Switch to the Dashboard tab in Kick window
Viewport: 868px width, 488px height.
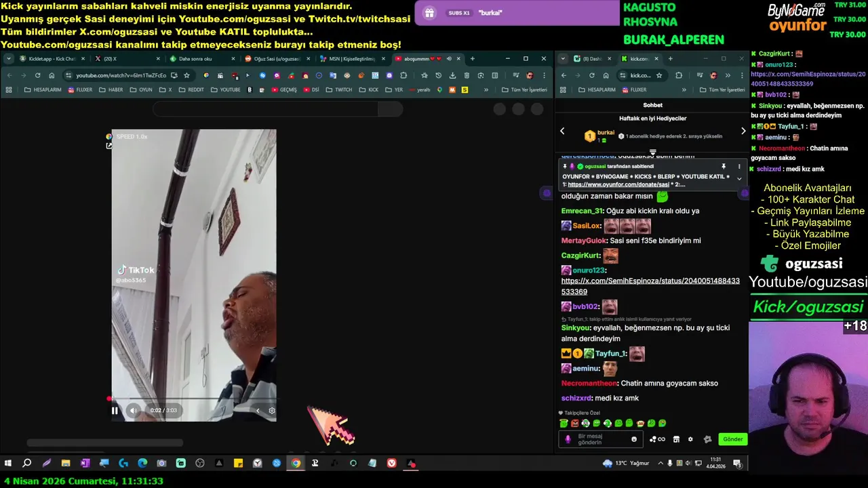(x=591, y=59)
